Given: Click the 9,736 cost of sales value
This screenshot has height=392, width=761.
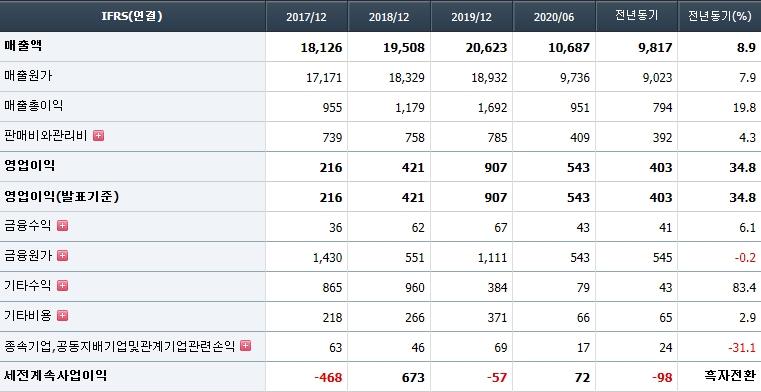Looking at the screenshot, I should coord(574,78).
